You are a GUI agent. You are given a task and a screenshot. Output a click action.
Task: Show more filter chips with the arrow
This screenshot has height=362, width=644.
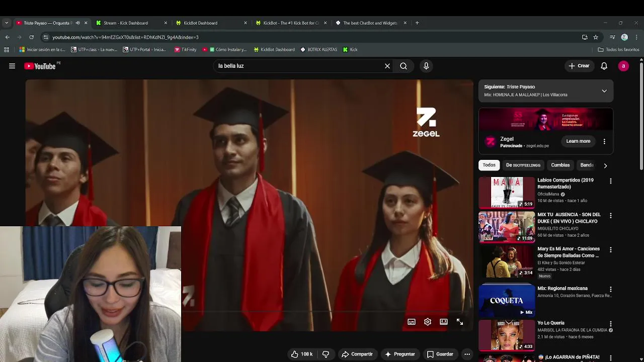click(x=605, y=165)
